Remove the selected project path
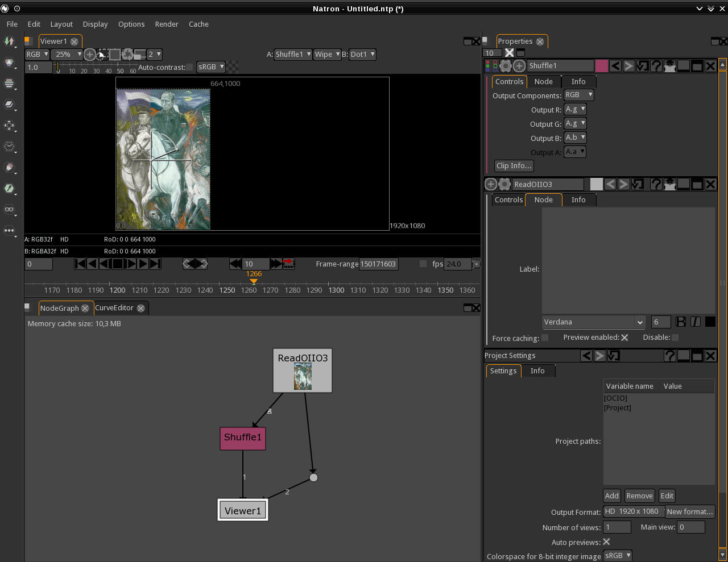728x562 pixels. [640, 496]
